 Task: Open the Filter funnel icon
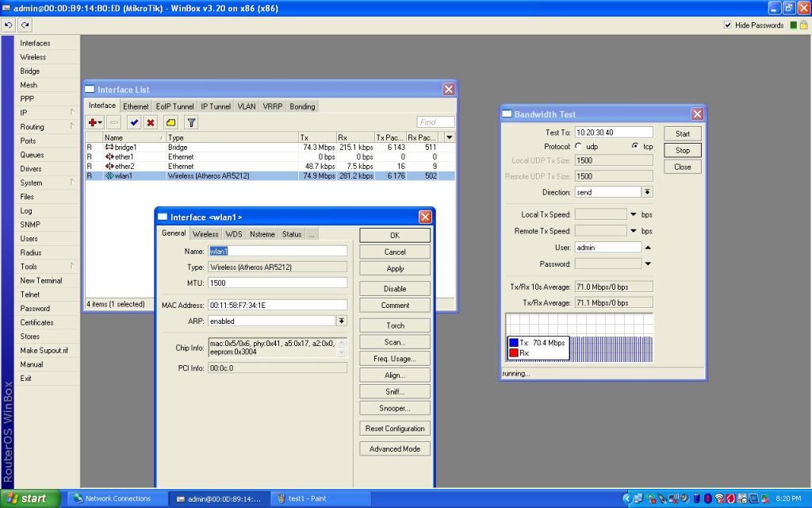point(191,122)
